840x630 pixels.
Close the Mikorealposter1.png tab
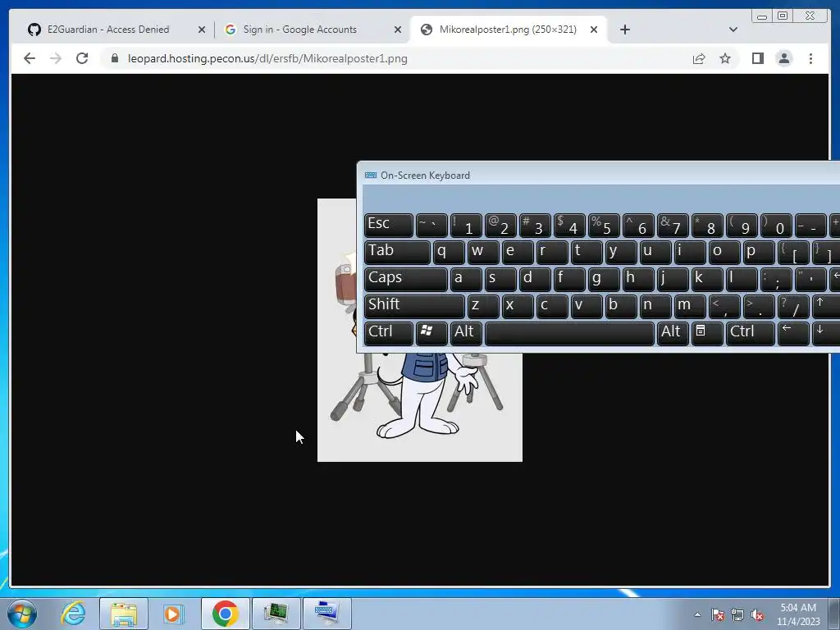(594, 30)
